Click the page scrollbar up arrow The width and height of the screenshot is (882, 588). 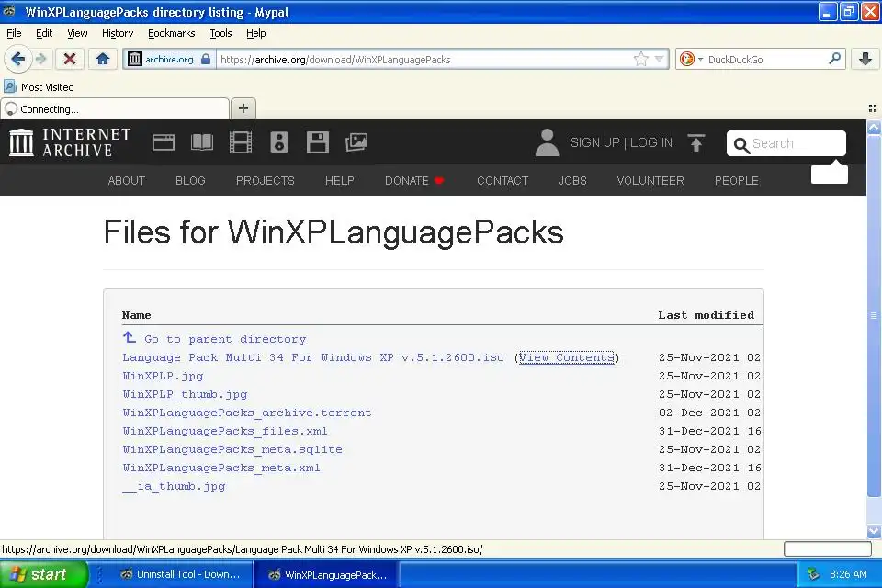874,127
